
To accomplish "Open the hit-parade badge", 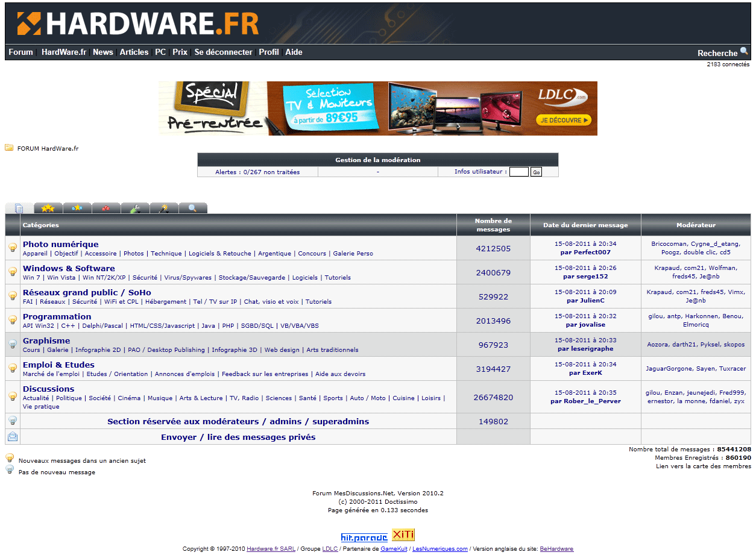I will [x=364, y=537].
